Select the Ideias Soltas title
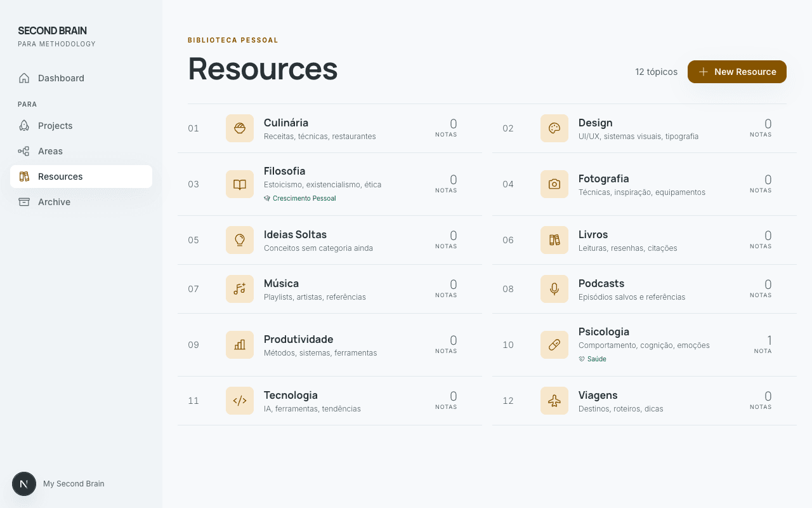Image resolution: width=812 pixels, height=508 pixels. pyautogui.click(x=296, y=234)
